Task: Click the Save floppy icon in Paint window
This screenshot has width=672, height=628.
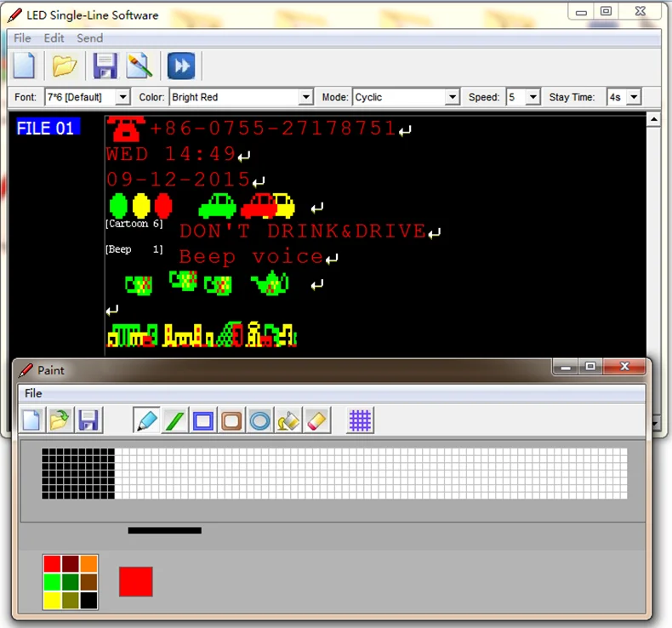Action: click(88, 420)
